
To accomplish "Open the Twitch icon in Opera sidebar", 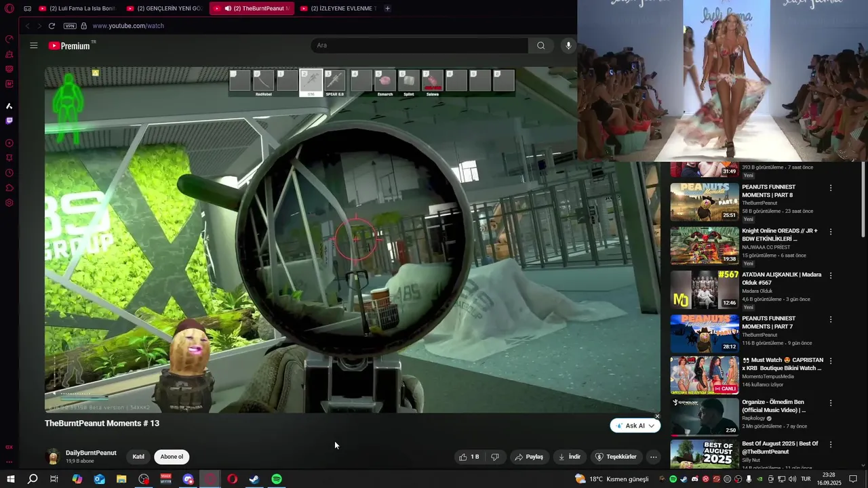I will (x=9, y=121).
